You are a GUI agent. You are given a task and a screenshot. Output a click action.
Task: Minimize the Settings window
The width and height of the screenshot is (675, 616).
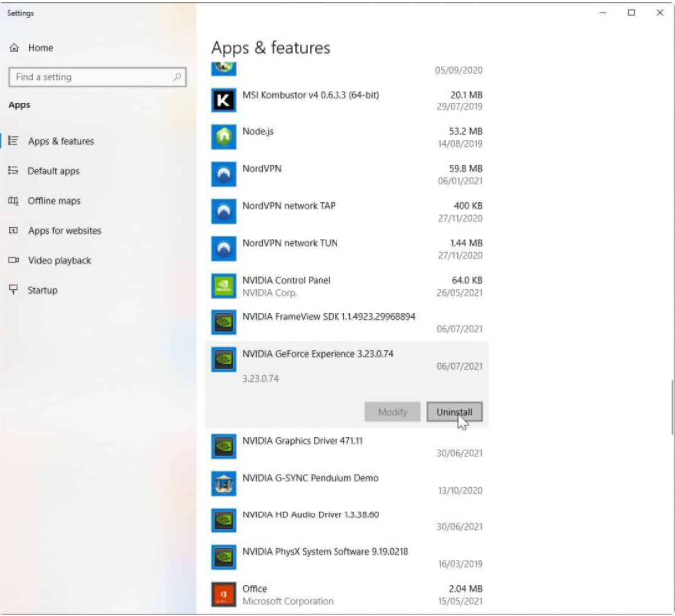point(602,13)
